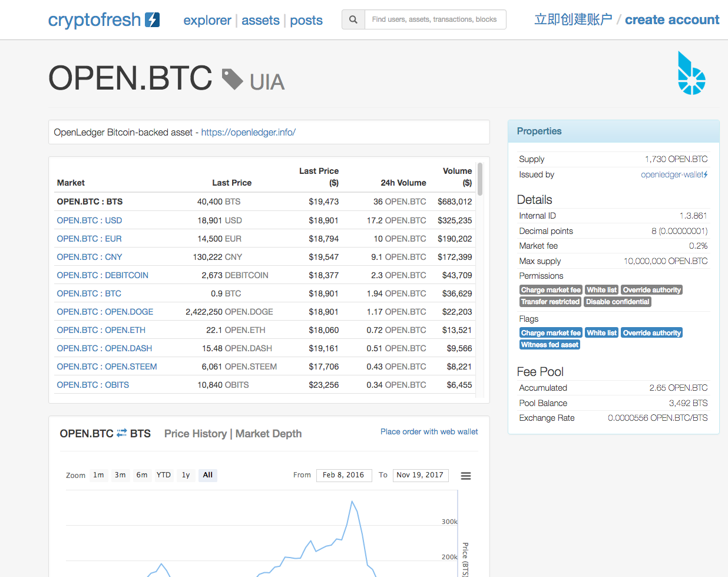
Task: Open the assets menu item
Action: (260, 20)
